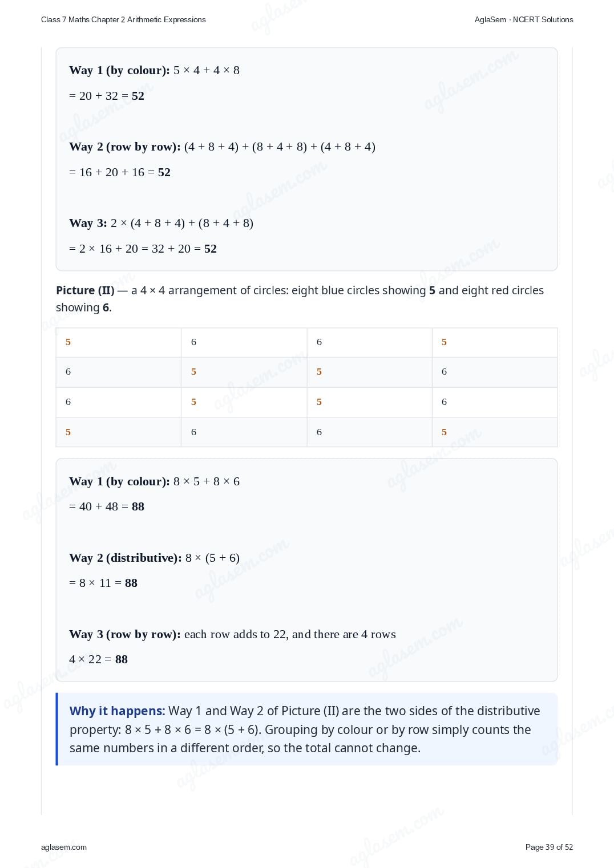Click the '= 8 × 11 = 88' line
This screenshot has width=614, height=868.
pyautogui.click(x=103, y=583)
